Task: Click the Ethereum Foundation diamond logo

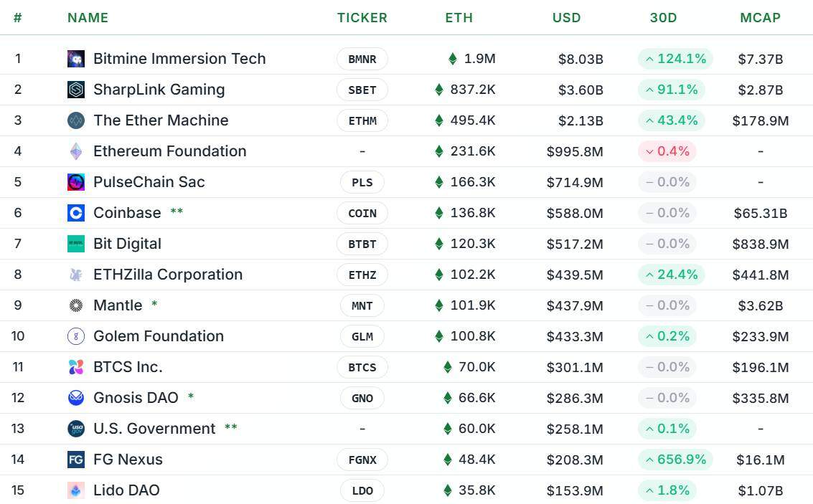Action: (x=76, y=151)
